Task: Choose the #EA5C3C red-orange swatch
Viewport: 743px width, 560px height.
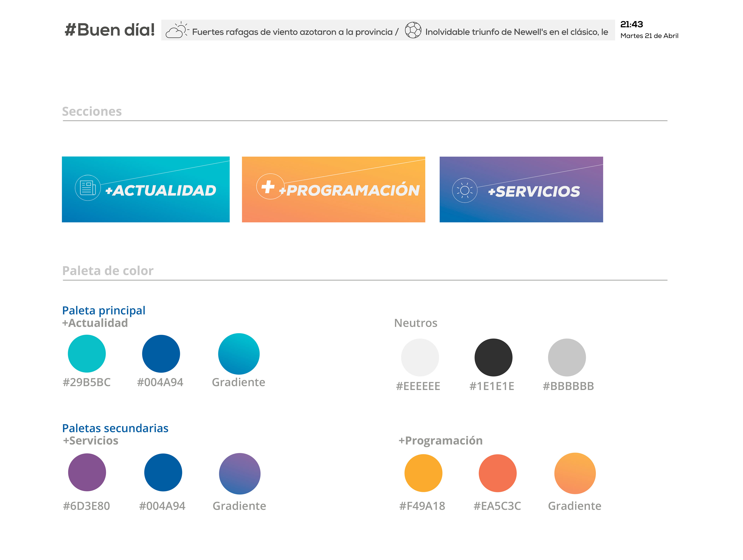Action: tap(497, 473)
